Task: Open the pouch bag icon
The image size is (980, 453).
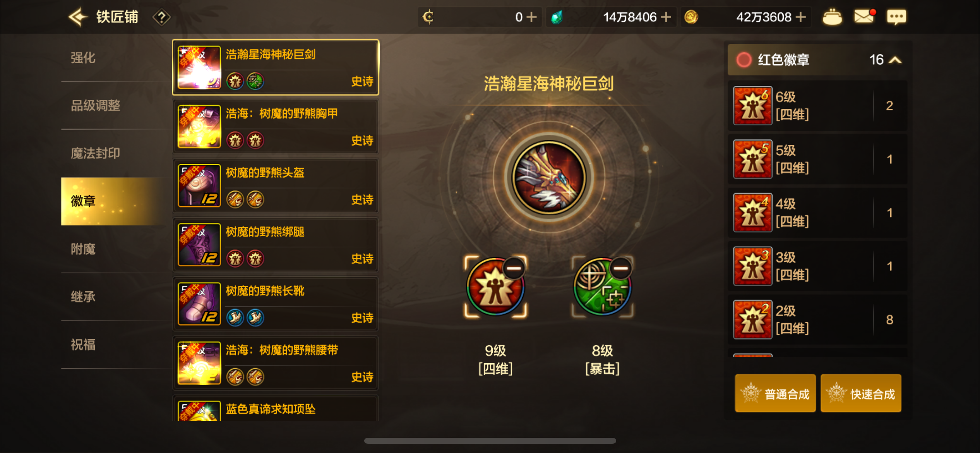Action: click(832, 17)
